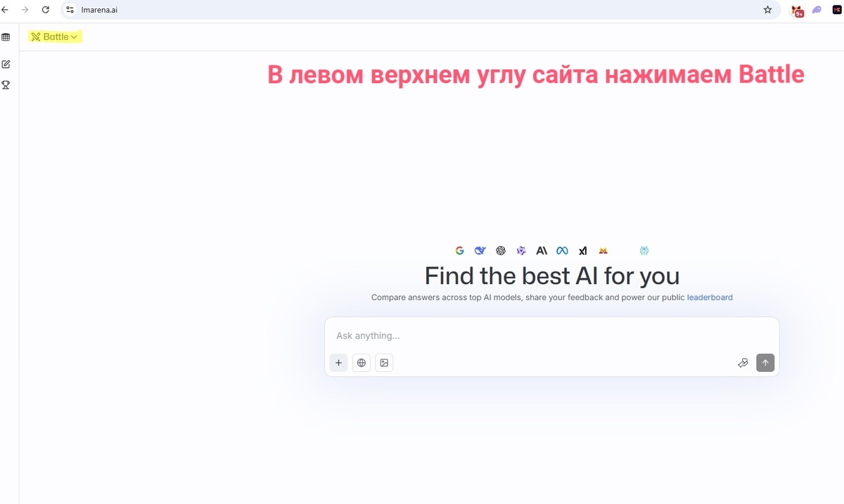The width and height of the screenshot is (844, 504).
Task: View site information icon in address bar
Action: click(70, 10)
